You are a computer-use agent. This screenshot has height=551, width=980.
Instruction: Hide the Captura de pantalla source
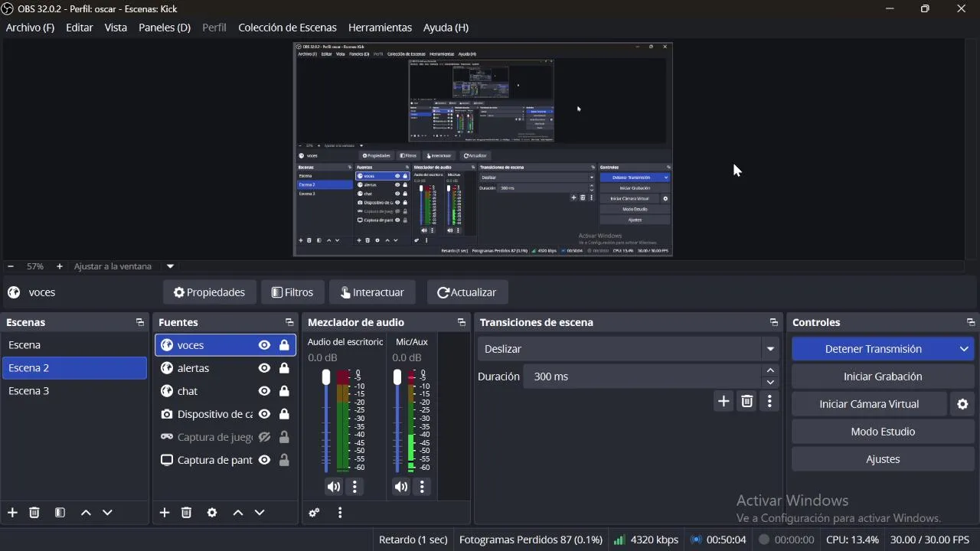point(264,460)
